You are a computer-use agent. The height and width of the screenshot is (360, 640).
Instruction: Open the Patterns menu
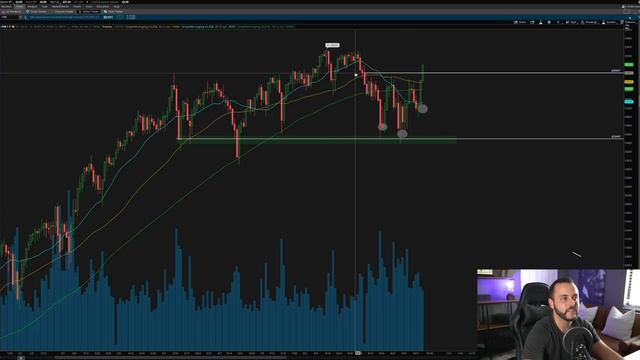[629, 22]
